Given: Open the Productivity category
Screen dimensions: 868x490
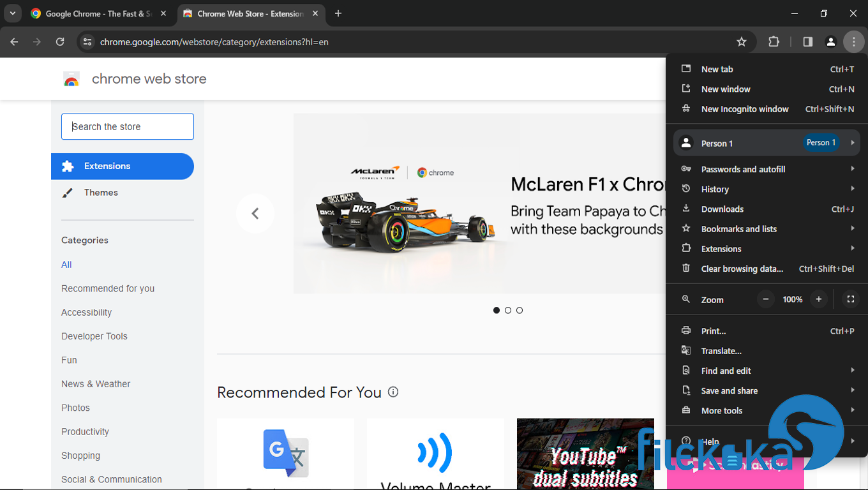Looking at the screenshot, I should click(85, 432).
